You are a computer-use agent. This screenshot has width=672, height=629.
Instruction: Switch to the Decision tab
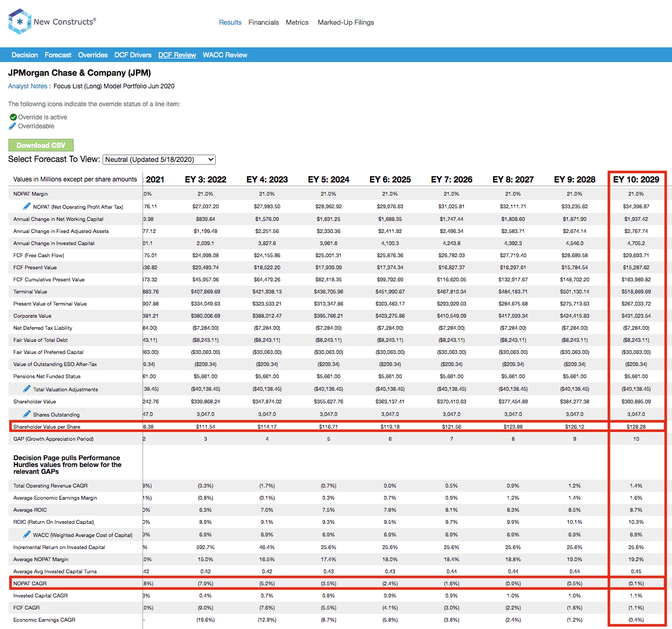click(x=25, y=55)
